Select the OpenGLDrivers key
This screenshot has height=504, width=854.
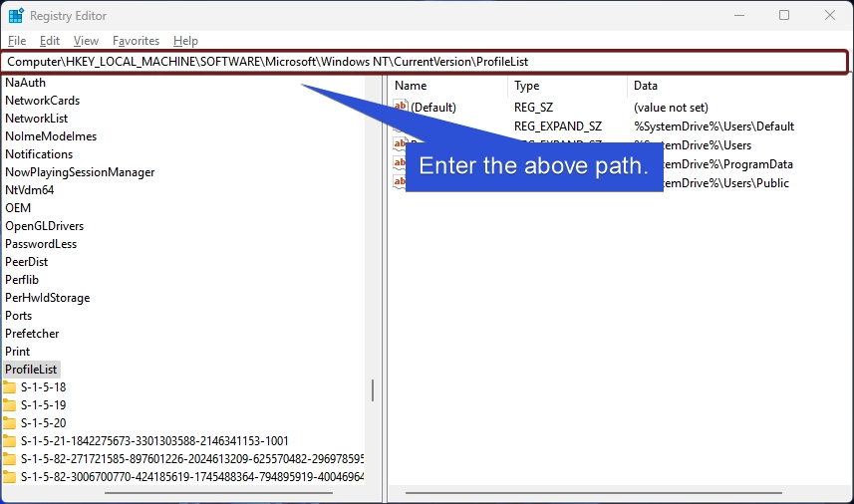[45, 226]
